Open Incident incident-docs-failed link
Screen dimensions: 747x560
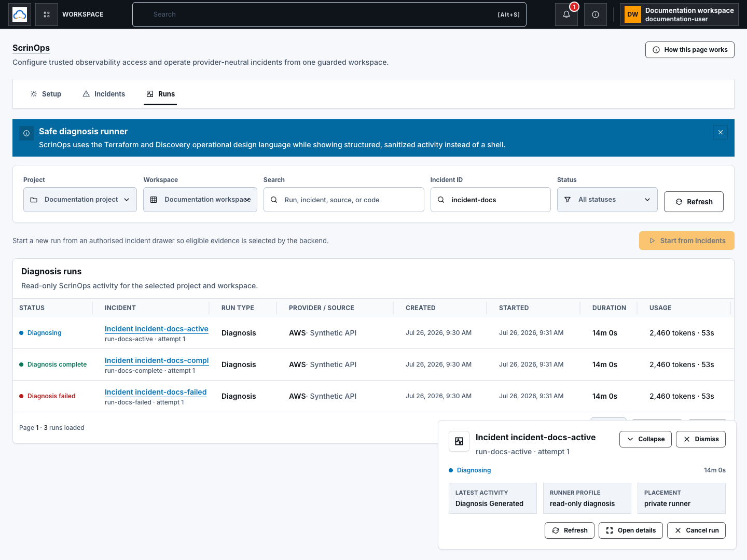point(156,392)
